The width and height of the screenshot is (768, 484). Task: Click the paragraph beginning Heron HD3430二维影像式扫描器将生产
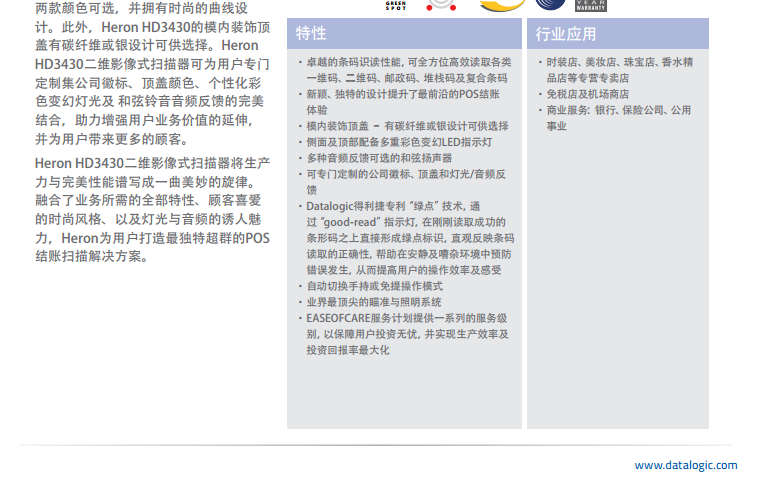click(x=152, y=210)
